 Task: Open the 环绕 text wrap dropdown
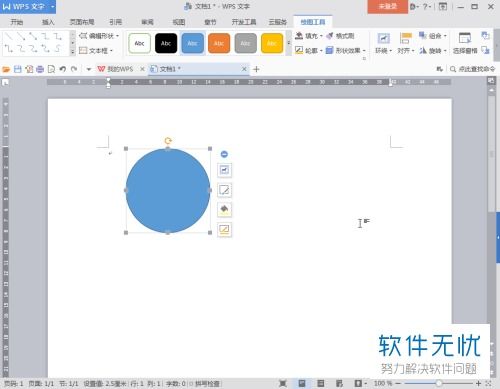coord(383,44)
